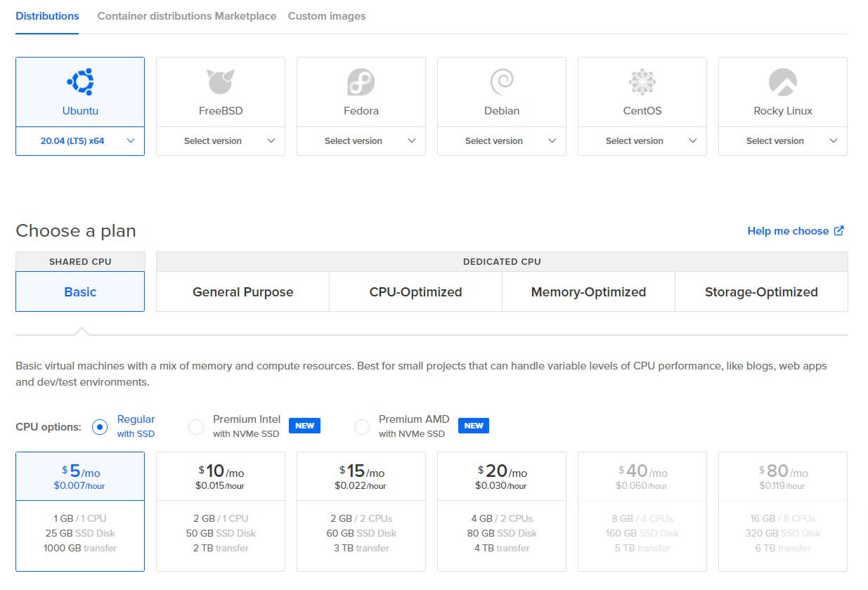Image resolution: width=868 pixels, height=590 pixels.
Task: Click the 1000 GB transfer text
Action: 80,548
